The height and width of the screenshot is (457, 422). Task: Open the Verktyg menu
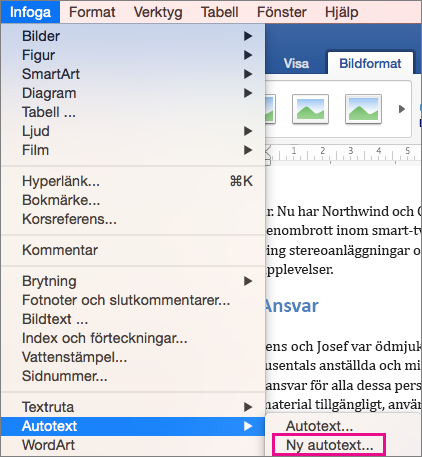[158, 12]
